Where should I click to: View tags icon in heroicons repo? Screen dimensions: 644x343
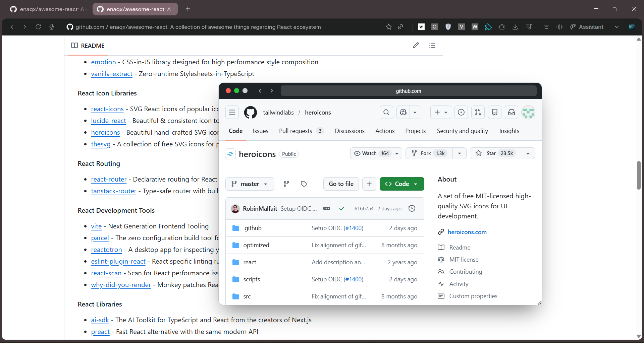pyautogui.click(x=304, y=184)
